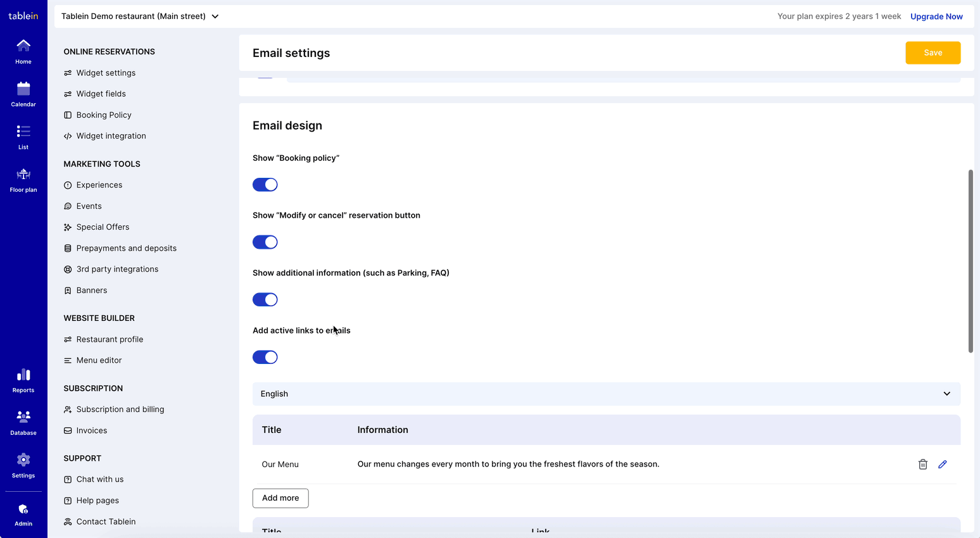The height and width of the screenshot is (538, 980).
Task: Disable the Show Booking policy toggle
Action: 265,185
